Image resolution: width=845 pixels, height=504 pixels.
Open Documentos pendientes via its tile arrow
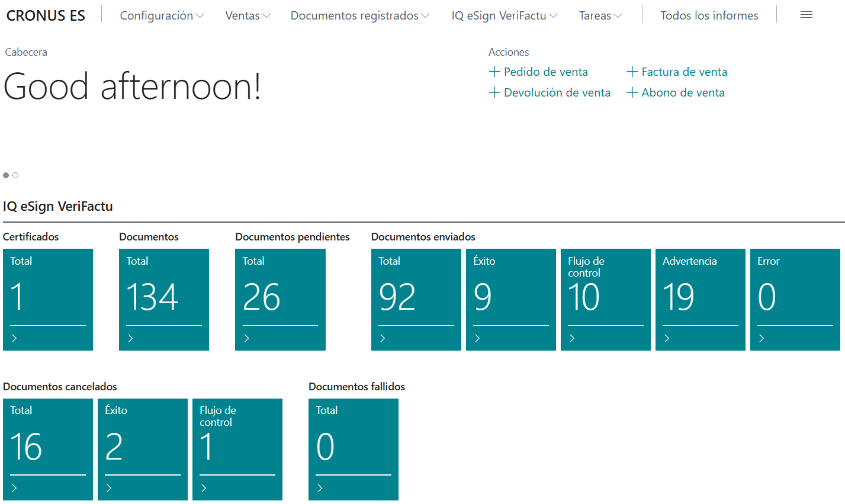[x=247, y=339]
